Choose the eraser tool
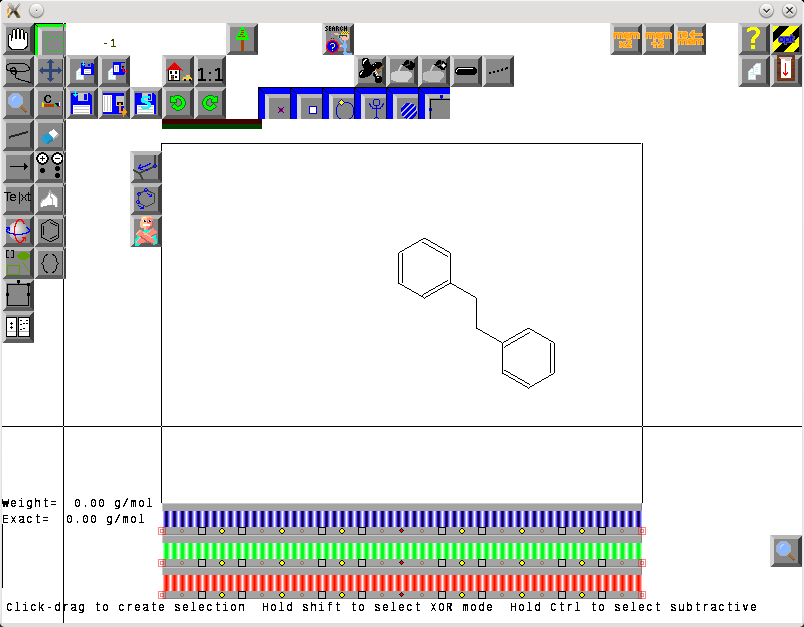This screenshot has width=804, height=627. point(50,135)
